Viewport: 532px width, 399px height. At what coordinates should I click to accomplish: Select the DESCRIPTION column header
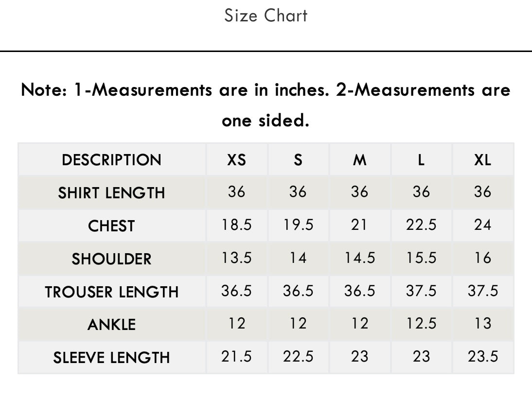click(112, 160)
